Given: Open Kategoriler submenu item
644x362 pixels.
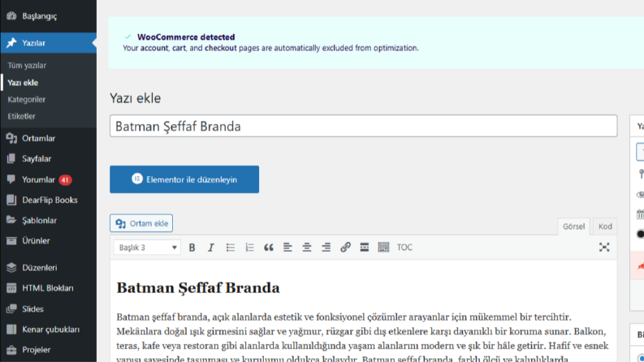Looking at the screenshot, I should 26,99.
